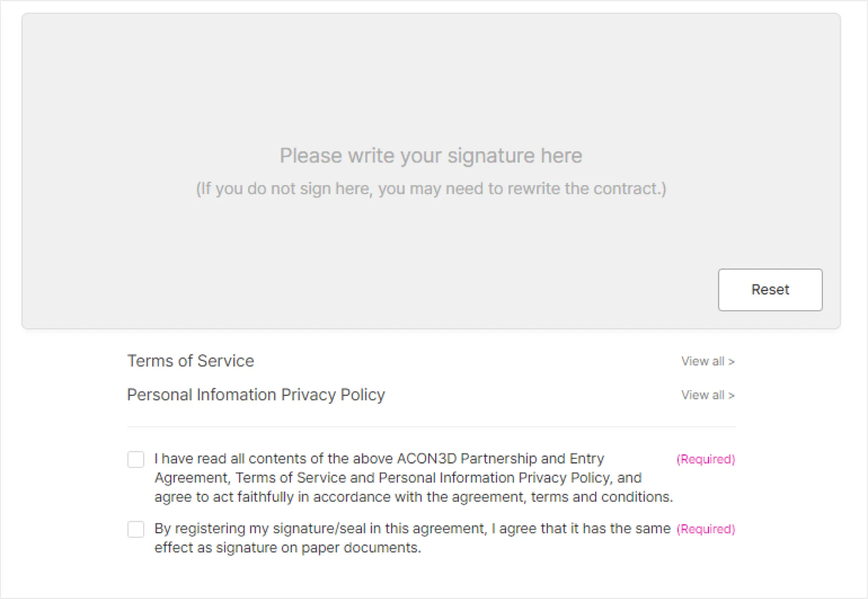Click the pink (Required) tag on first agreement

coord(705,459)
